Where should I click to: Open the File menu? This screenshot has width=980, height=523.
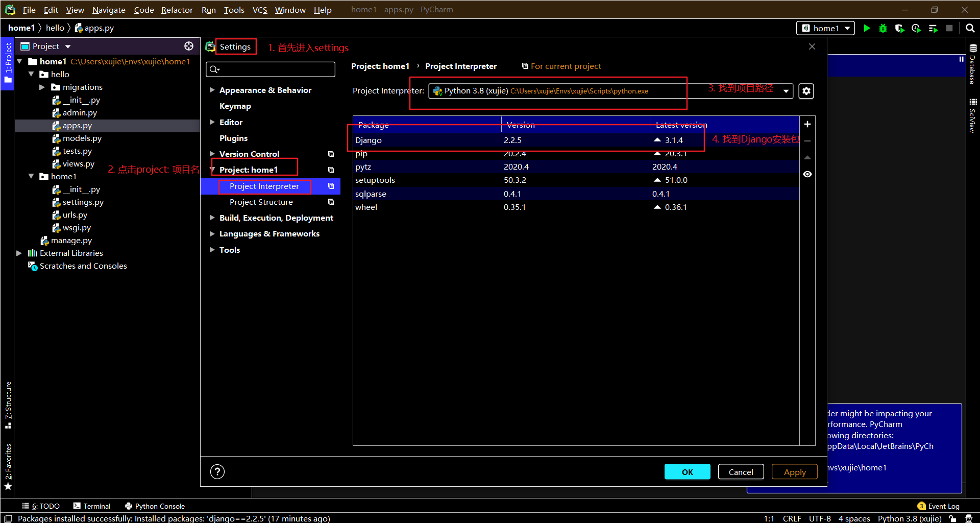29,10
